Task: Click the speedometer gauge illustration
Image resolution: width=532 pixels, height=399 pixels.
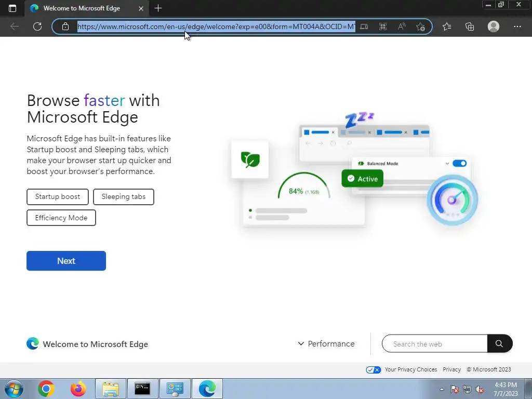Action: click(453, 200)
